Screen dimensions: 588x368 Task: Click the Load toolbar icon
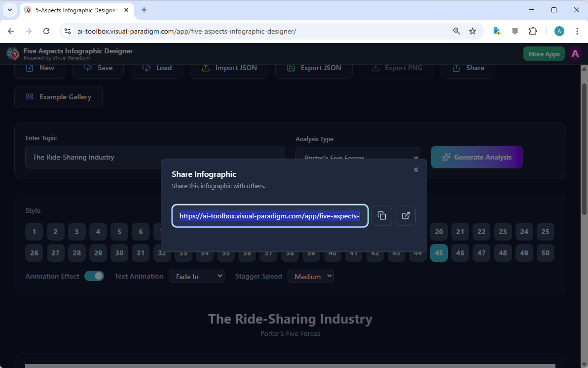(x=156, y=68)
